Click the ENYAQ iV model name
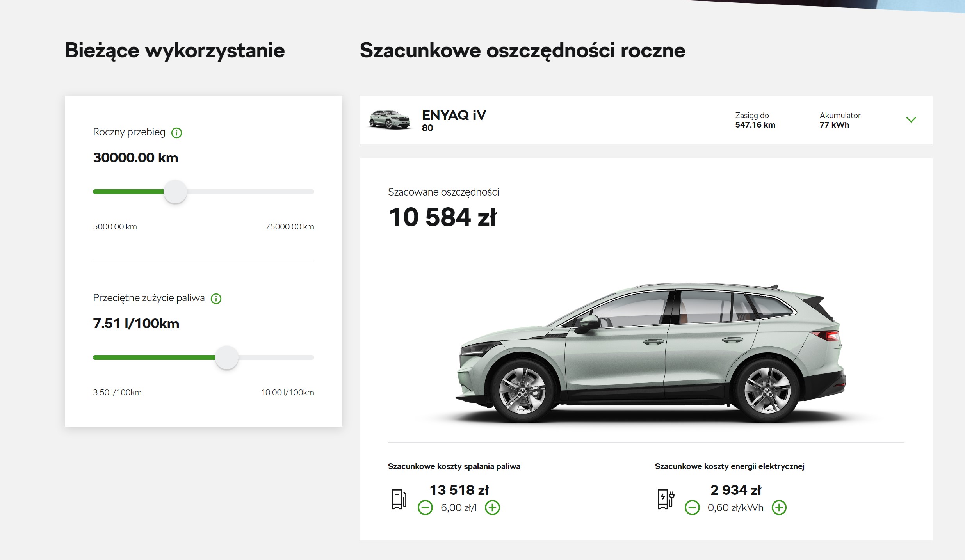The height and width of the screenshot is (560, 965). coord(454,115)
